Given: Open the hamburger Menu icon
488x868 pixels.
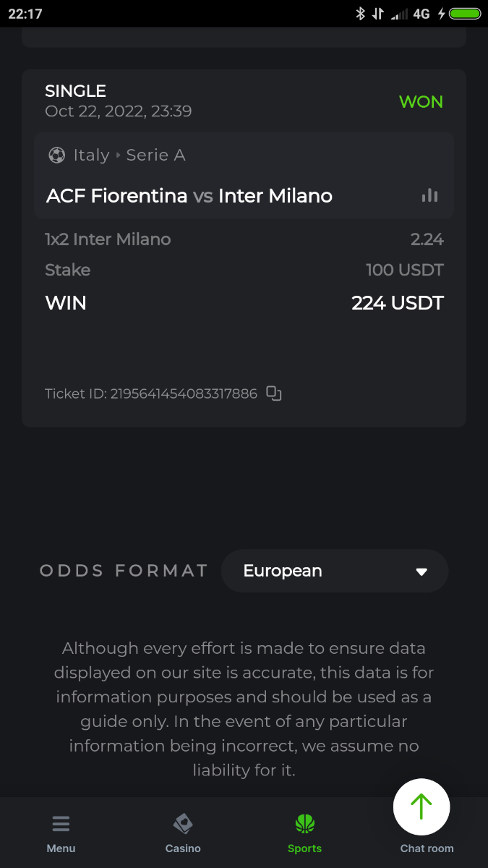Looking at the screenshot, I should pos(61,824).
